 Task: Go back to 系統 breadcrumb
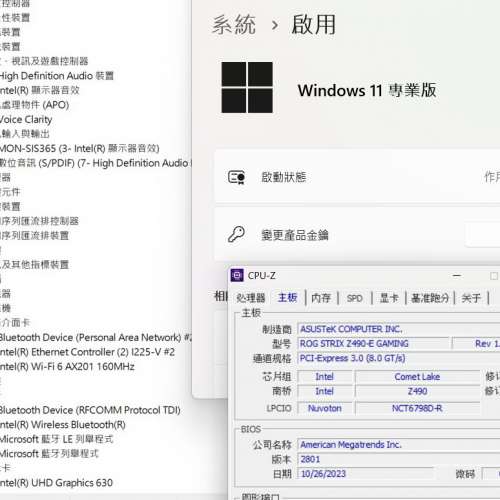[234, 25]
